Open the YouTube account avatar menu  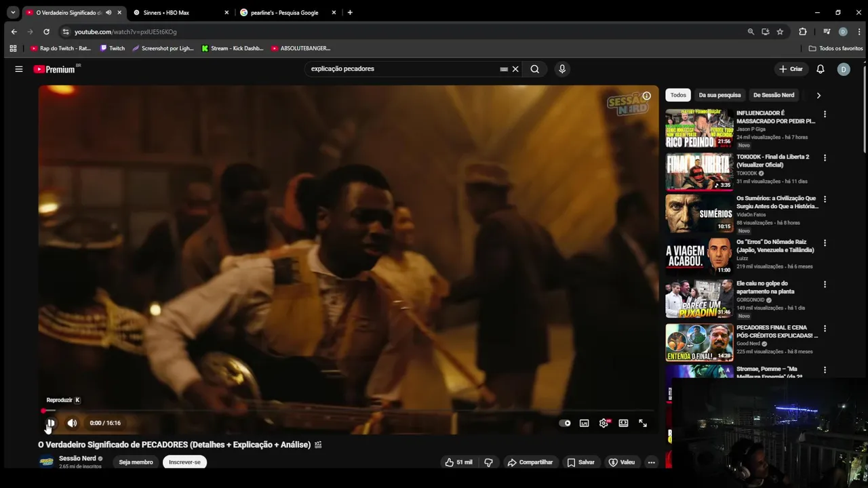pos(844,69)
